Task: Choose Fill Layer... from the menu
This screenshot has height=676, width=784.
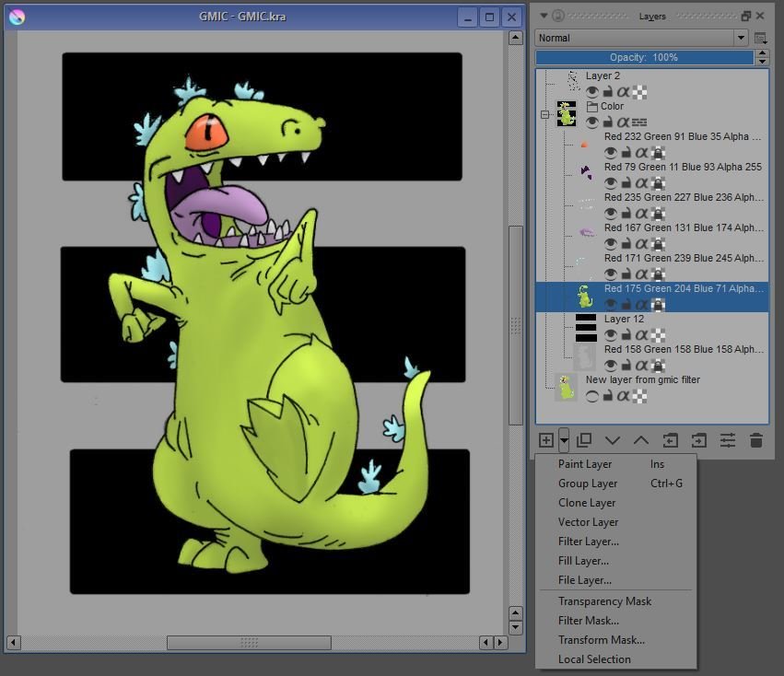Action: (616, 561)
